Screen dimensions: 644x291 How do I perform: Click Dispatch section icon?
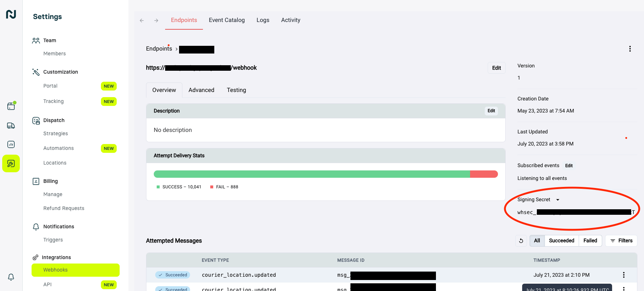tap(36, 121)
